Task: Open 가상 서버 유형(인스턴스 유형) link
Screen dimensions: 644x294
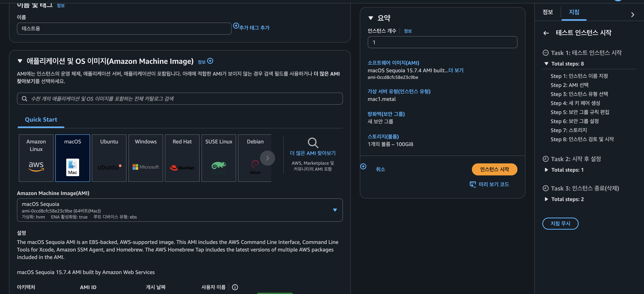Action: [x=399, y=91]
